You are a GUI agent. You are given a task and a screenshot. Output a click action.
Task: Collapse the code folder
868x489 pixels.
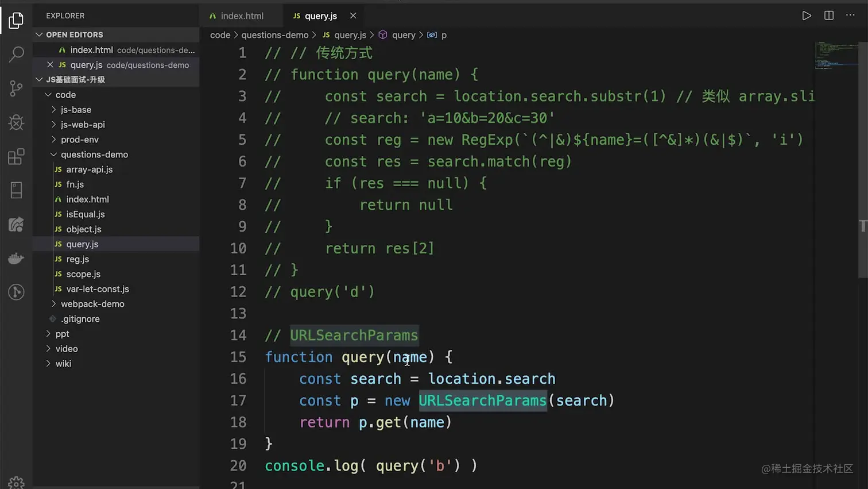(x=116, y=95)
